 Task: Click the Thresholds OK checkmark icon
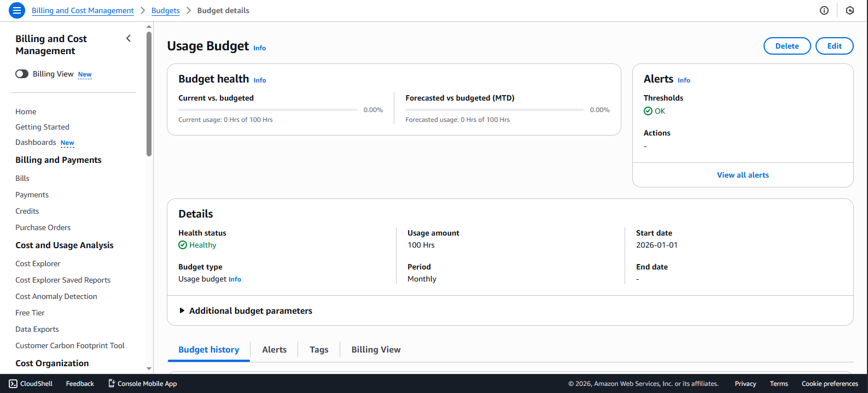[x=648, y=111]
